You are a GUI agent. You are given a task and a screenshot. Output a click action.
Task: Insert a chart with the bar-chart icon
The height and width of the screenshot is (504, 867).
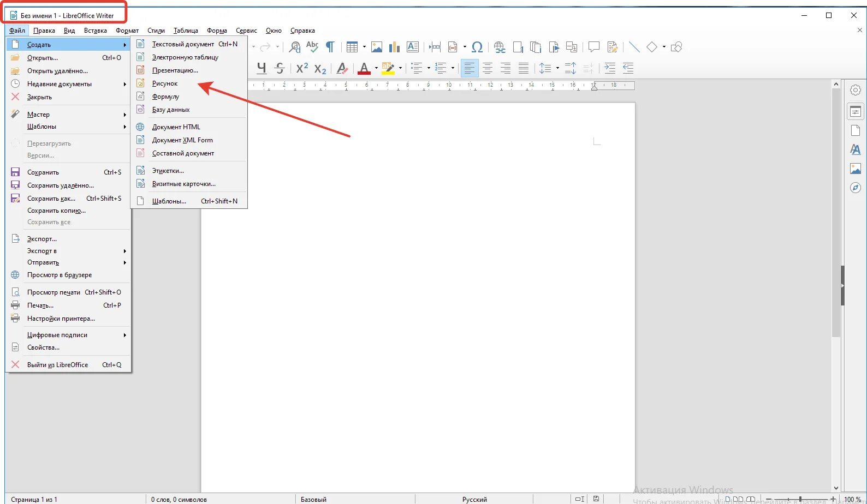395,47
